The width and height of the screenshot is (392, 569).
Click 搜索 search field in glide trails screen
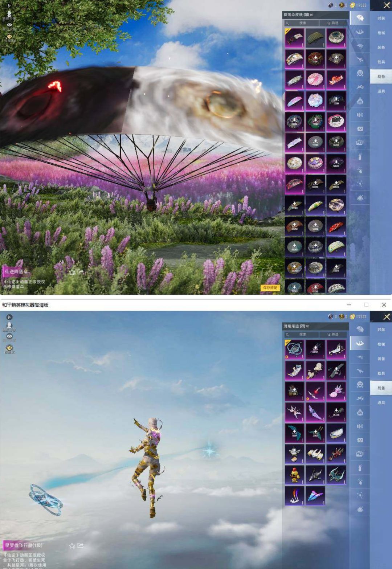301,334
